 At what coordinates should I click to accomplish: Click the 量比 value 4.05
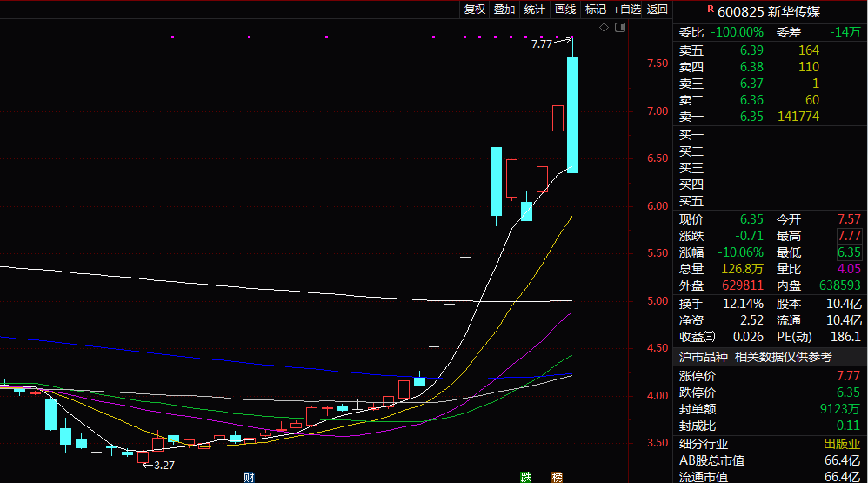pyautogui.click(x=849, y=269)
